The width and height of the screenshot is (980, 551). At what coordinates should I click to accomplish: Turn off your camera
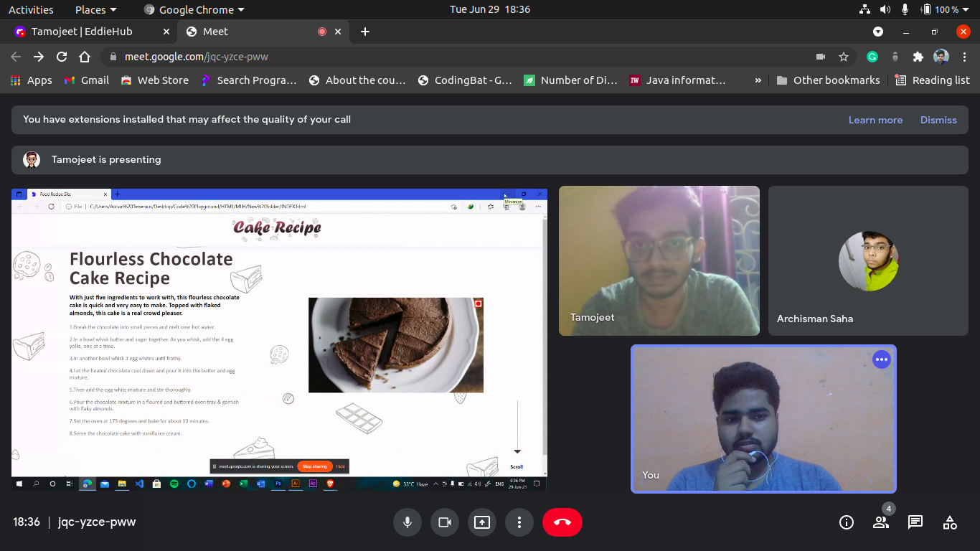(445, 522)
